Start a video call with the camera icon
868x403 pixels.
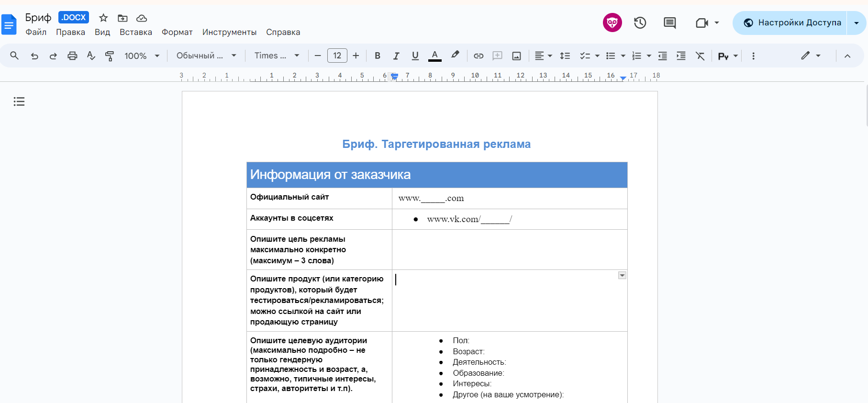tap(702, 22)
